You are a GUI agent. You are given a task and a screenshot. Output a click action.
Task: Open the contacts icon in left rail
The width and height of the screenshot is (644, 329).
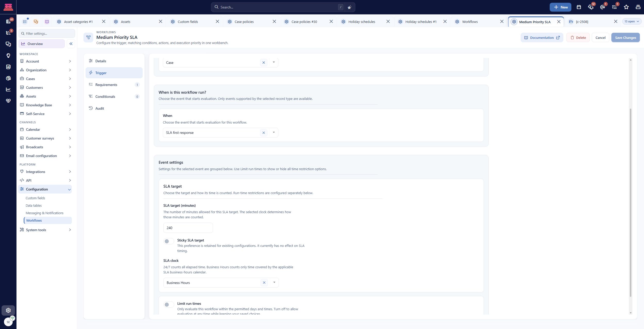(8, 67)
